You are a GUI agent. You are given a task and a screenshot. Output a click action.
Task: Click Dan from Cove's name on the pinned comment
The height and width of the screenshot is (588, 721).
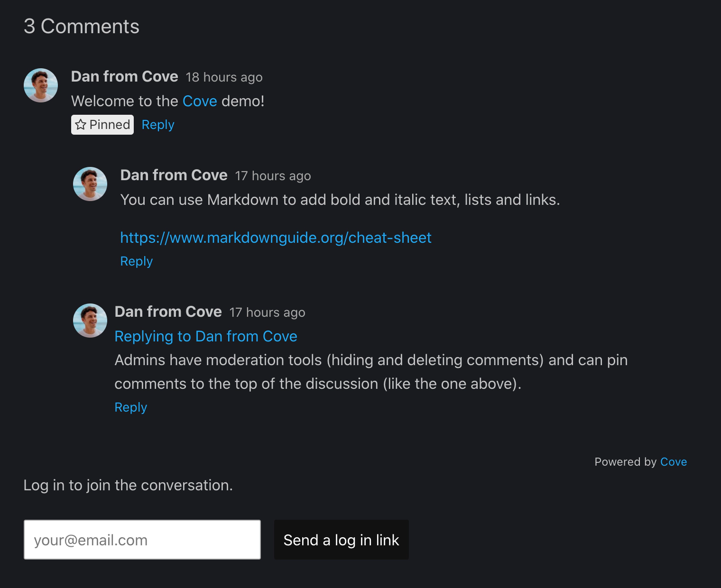tap(124, 76)
